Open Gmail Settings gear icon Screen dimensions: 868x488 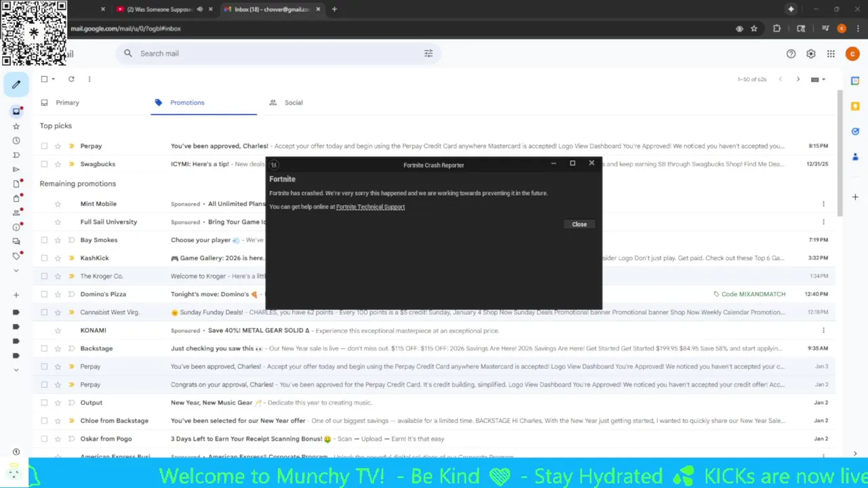pos(811,54)
